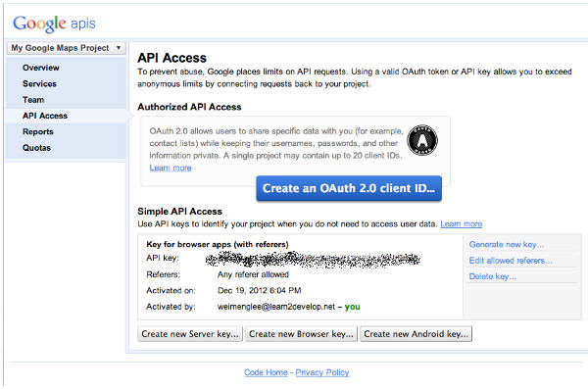The width and height of the screenshot is (588, 389).
Task: Open Quotas in the sidebar
Action: point(36,148)
